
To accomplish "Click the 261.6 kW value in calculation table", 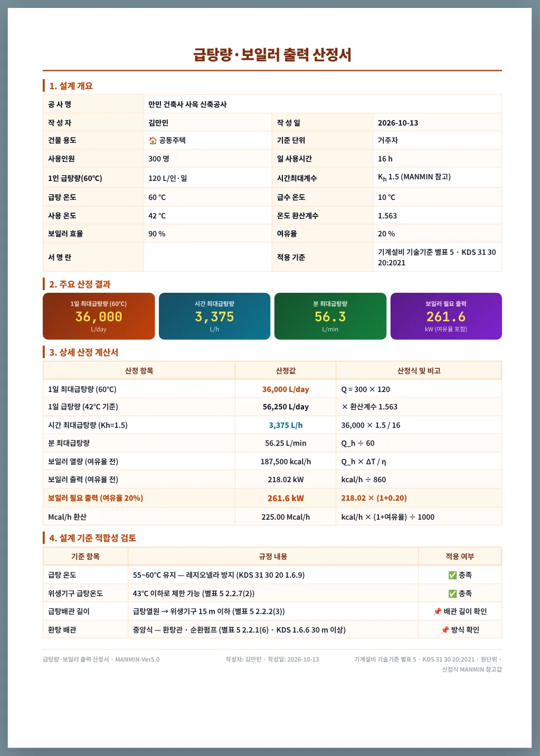I will tap(286, 498).
